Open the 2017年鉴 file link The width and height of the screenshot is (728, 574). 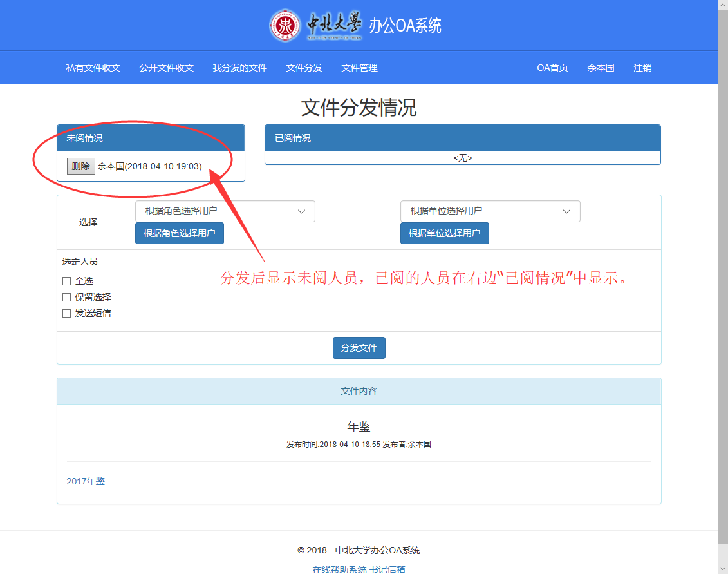[x=86, y=481]
